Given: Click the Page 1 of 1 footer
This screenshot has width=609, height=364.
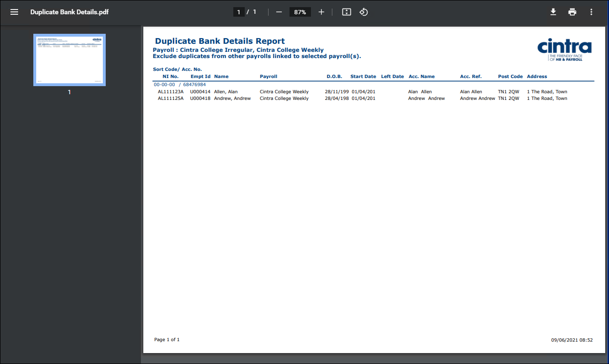Looking at the screenshot, I should pyautogui.click(x=167, y=340).
